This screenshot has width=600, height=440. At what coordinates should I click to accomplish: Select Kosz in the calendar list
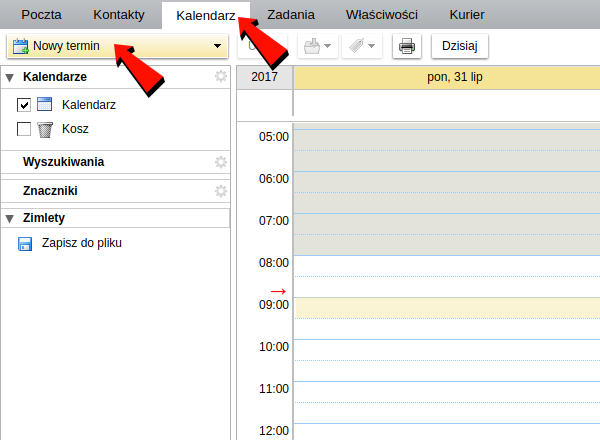[75, 129]
